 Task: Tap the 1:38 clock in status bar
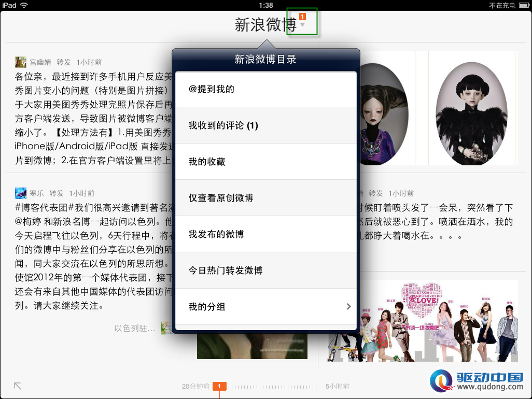[265, 5]
